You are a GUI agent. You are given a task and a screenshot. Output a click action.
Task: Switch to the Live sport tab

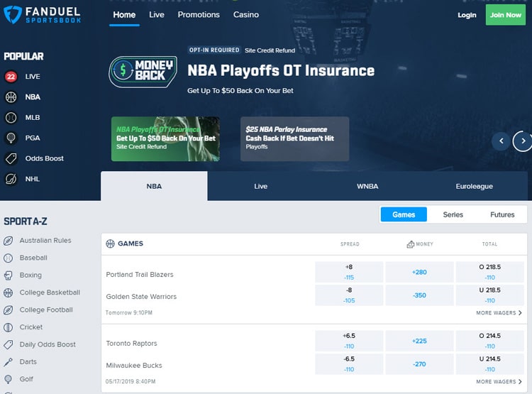point(260,186)
